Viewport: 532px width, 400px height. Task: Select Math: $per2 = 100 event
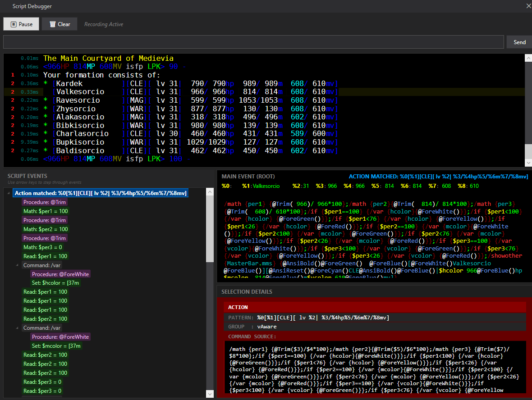[x=46, y=229]
